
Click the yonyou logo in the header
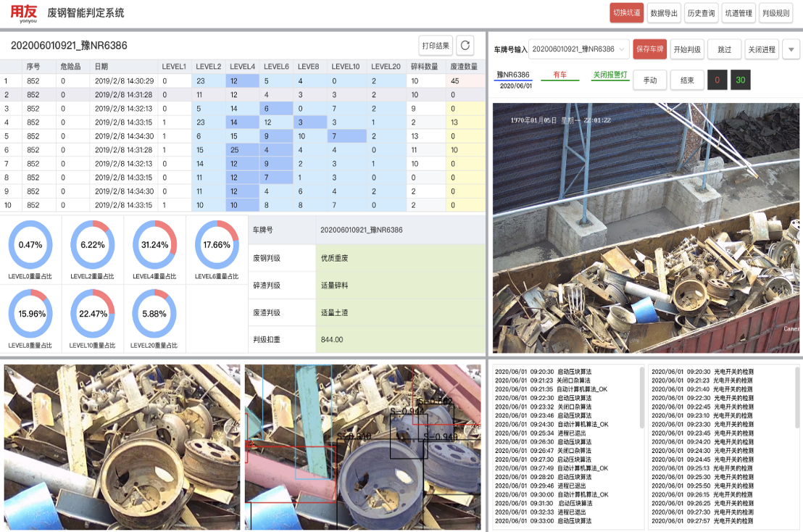22,13
